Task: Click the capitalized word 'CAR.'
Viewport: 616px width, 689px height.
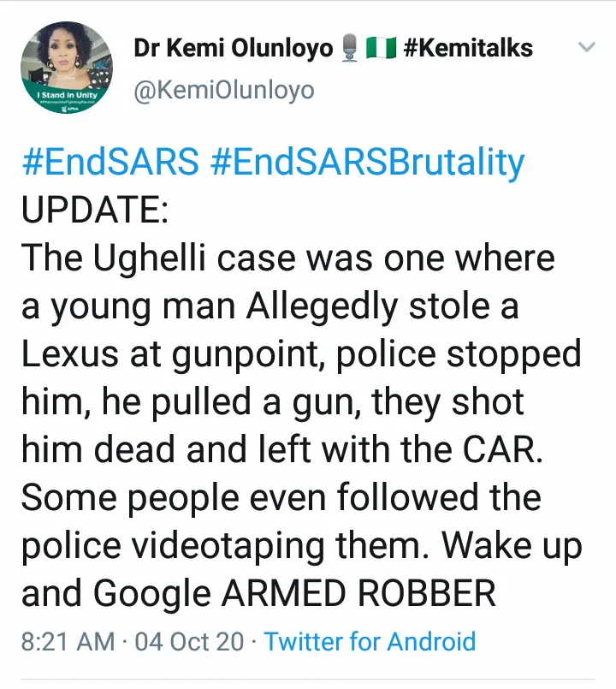Action: coord(502,450)
